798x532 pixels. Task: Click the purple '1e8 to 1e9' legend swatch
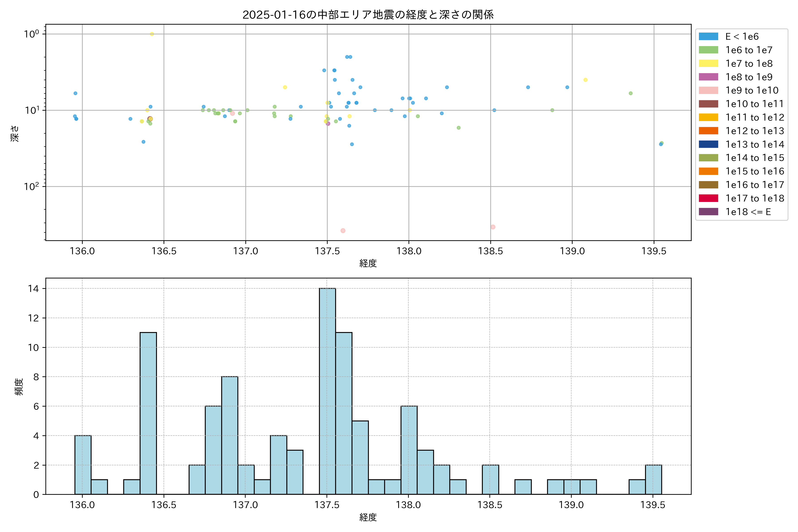coord(708,77)
